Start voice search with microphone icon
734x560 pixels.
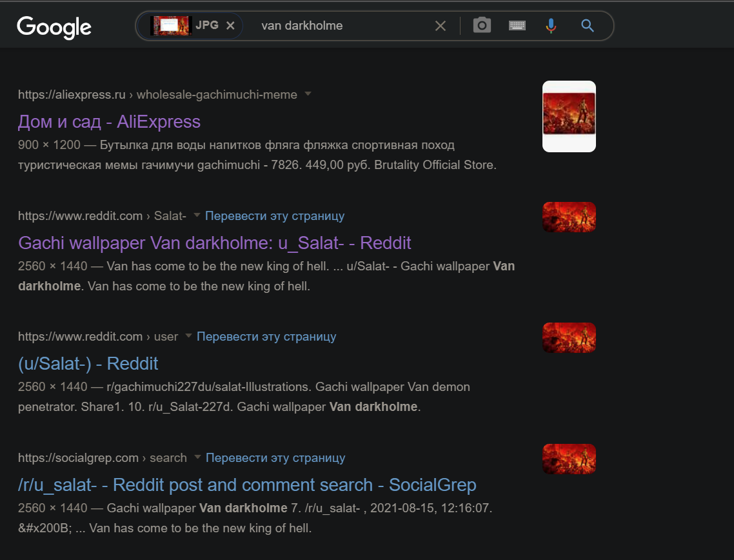[x=551, y=26]
